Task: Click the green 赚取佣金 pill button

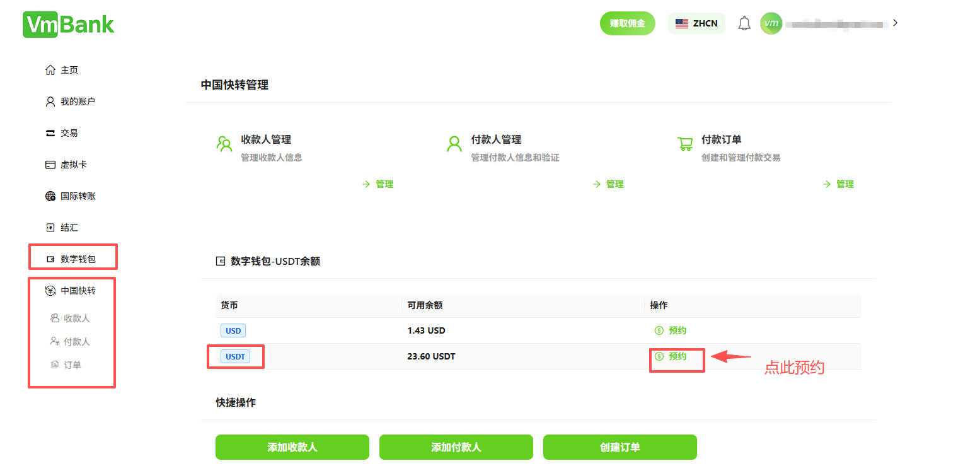Action: [627, 23]
